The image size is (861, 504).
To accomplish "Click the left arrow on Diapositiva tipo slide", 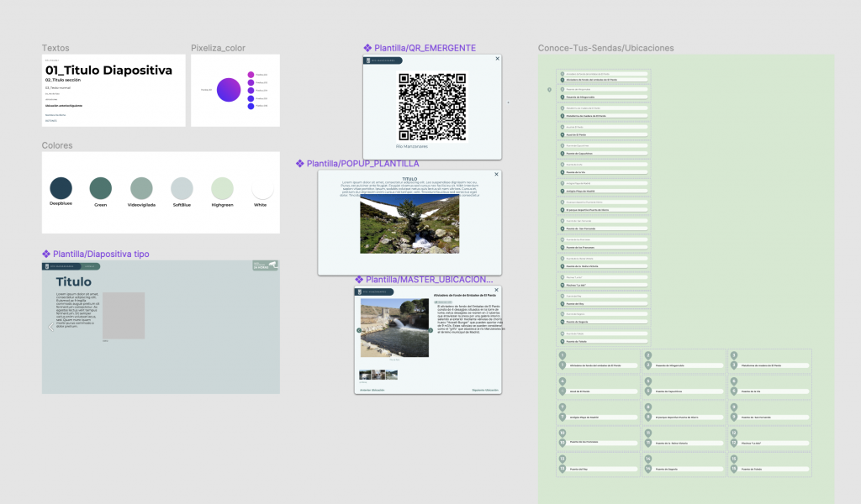I will pyautogui.click(x=50, y=328).
